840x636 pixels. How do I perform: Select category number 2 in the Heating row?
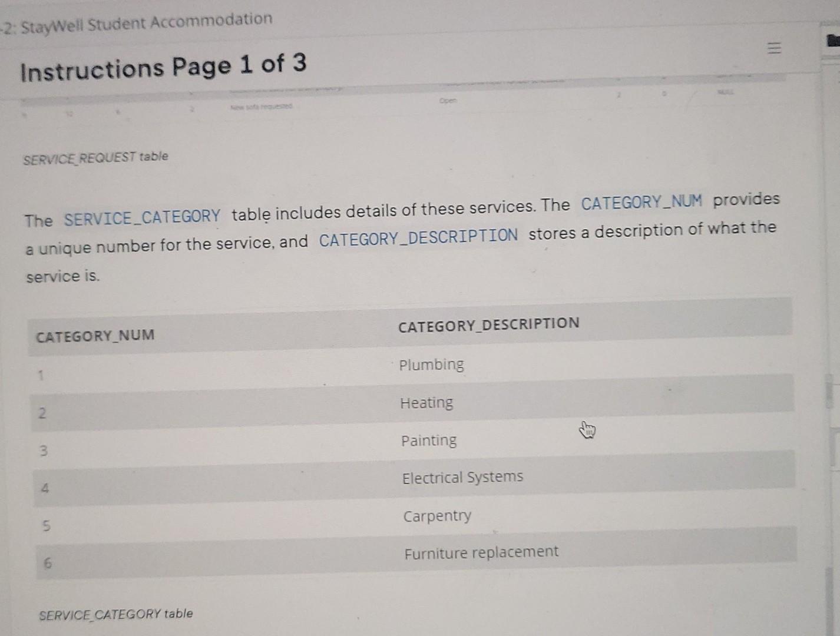pyautogui.click(x=42, y=413)
